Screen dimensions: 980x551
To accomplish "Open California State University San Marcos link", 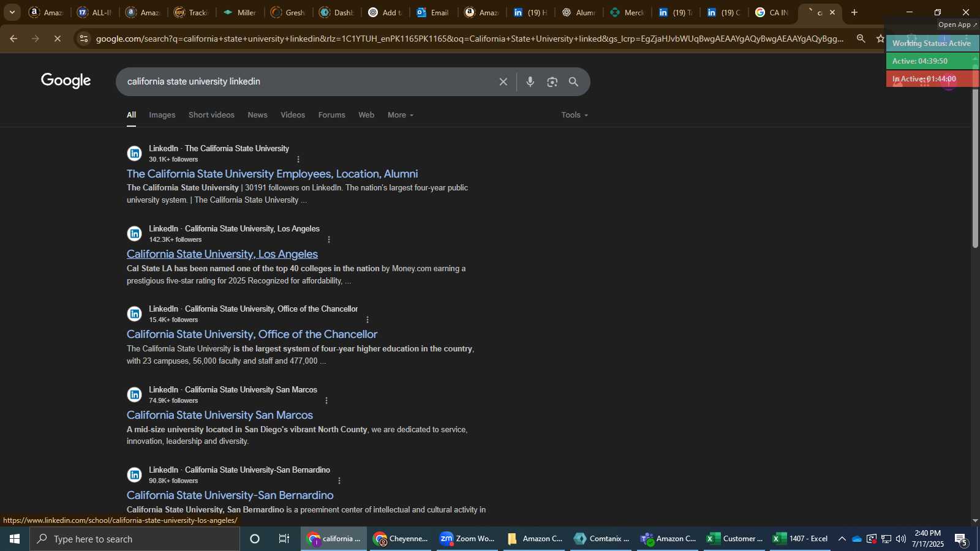I will 220,415.
